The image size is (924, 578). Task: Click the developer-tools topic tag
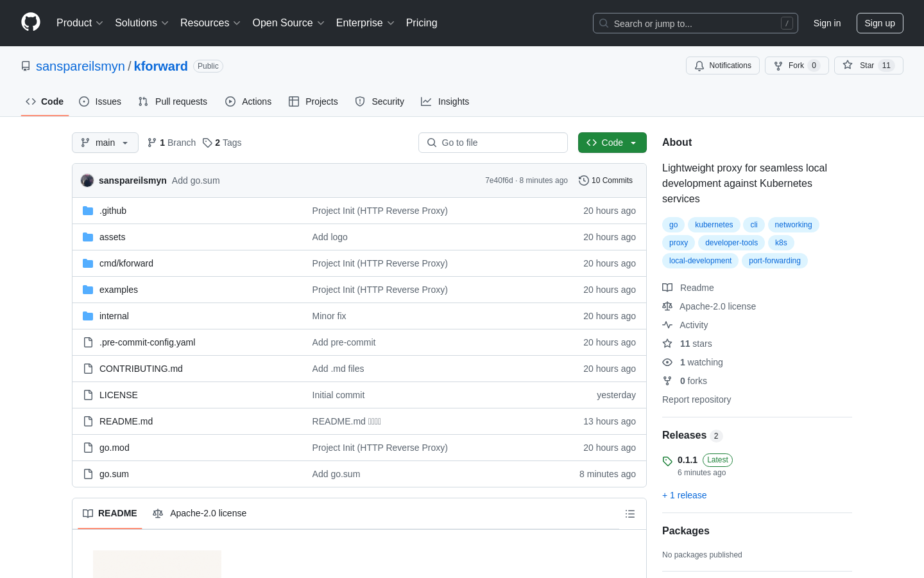732,243
